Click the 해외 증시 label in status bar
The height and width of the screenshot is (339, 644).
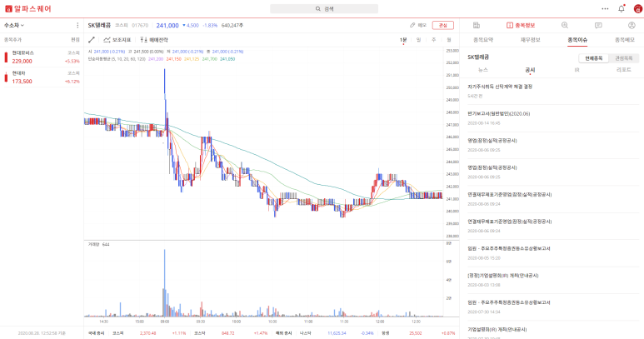coord(283,333)
